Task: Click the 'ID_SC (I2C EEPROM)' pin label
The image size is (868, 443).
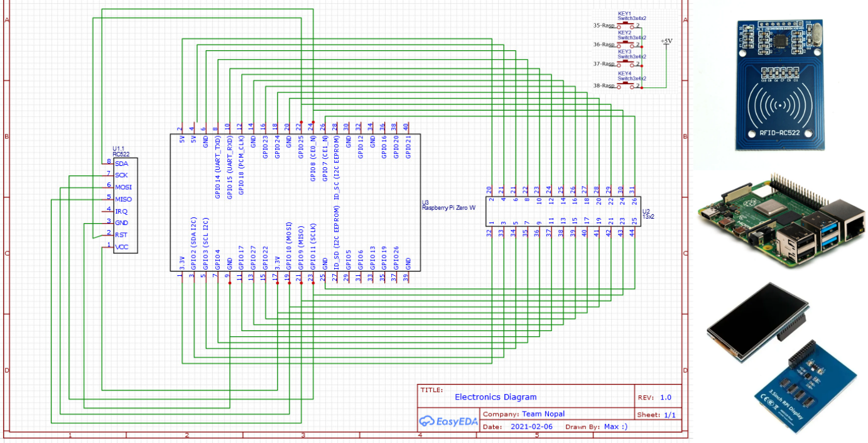Action: tap(337, 168)
